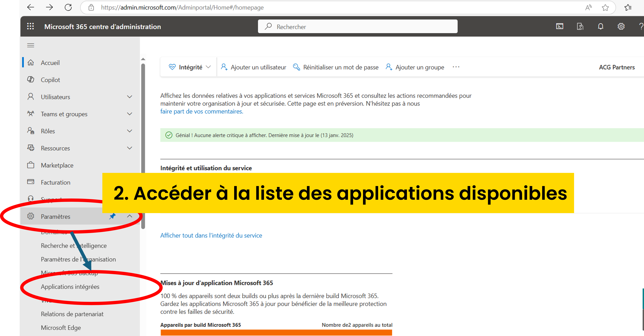The width and height of the screenshot is (644, 336).
Task: Click the Cloud Shell terminal icon
Action: [x=559, y=27]
